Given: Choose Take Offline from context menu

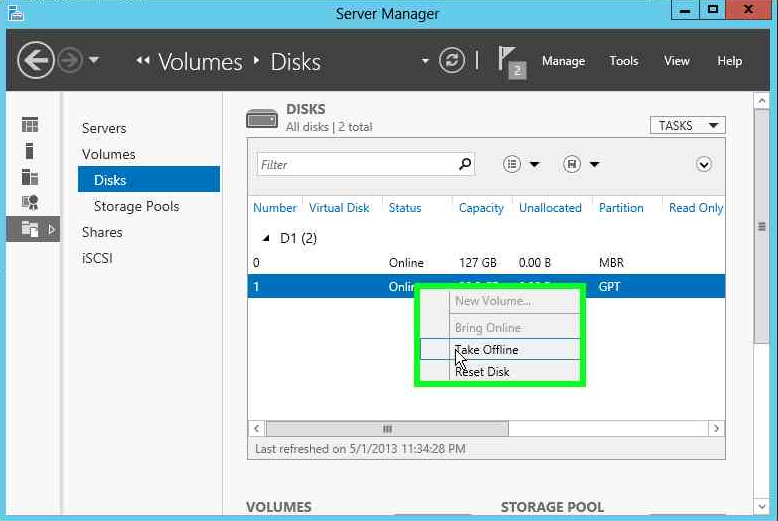Looking at the screenshot, I should pos(500,349).
